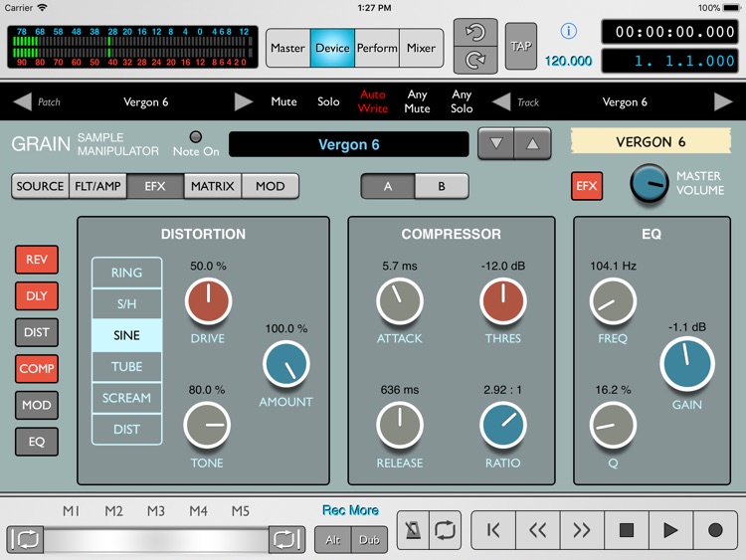Choose S/H distortion type
The image size is (746, 560).
[x=126, y=304]
